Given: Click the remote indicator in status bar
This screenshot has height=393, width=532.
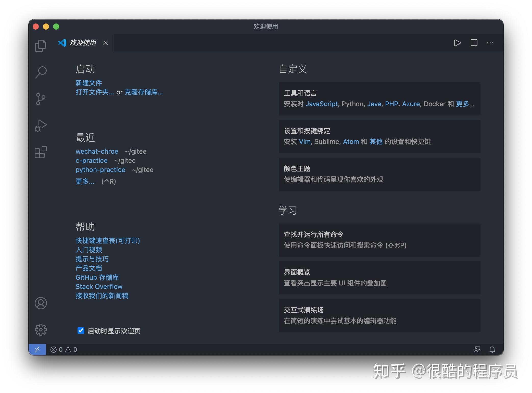Looking at the screenshot, I should (37, 349).
